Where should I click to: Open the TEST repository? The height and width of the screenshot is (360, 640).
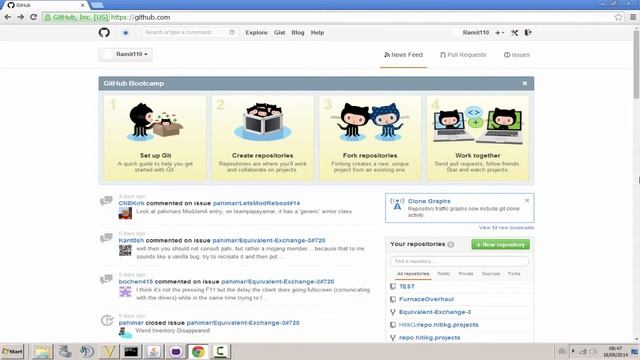click(x=407, y=287)
